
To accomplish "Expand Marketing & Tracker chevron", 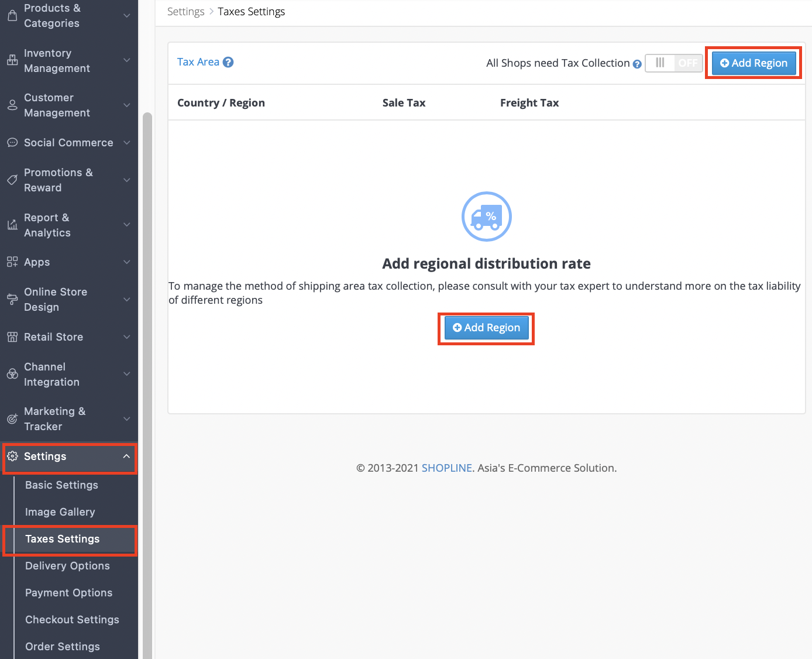I will tap(126, 419).
